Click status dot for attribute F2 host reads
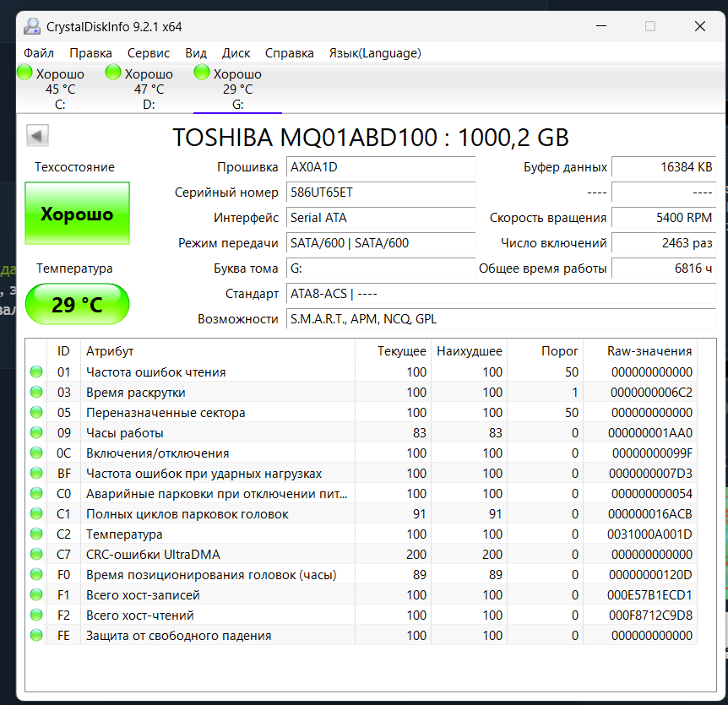Viewport: 728px width, 705px height. click(36, 615)
